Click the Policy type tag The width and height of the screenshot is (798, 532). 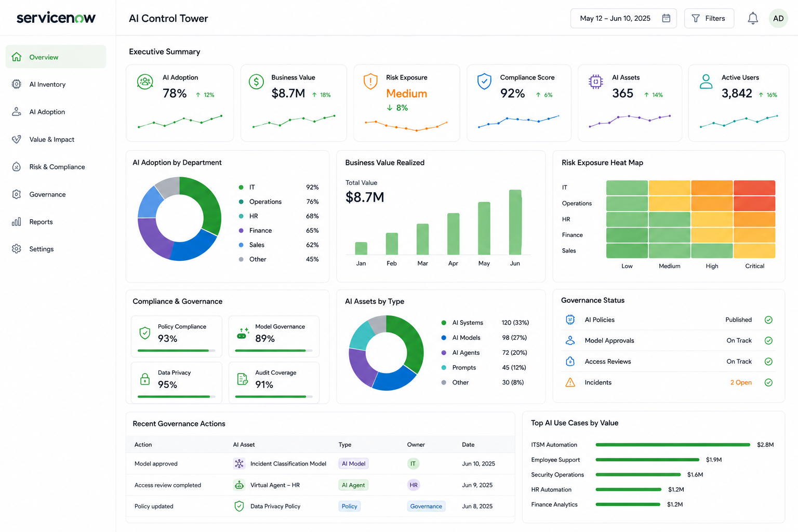click(x=349, y=506)
